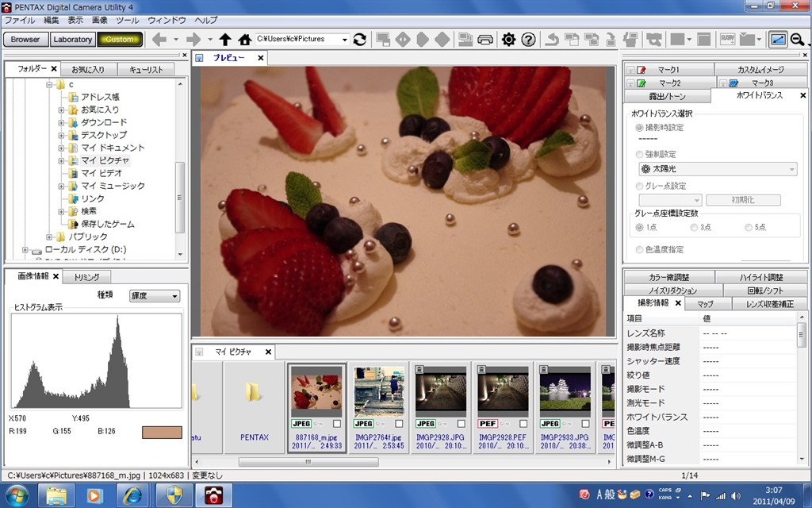The image size is (812, 508).
Task: Choose the 3点 gray point option
Action: 695,228
